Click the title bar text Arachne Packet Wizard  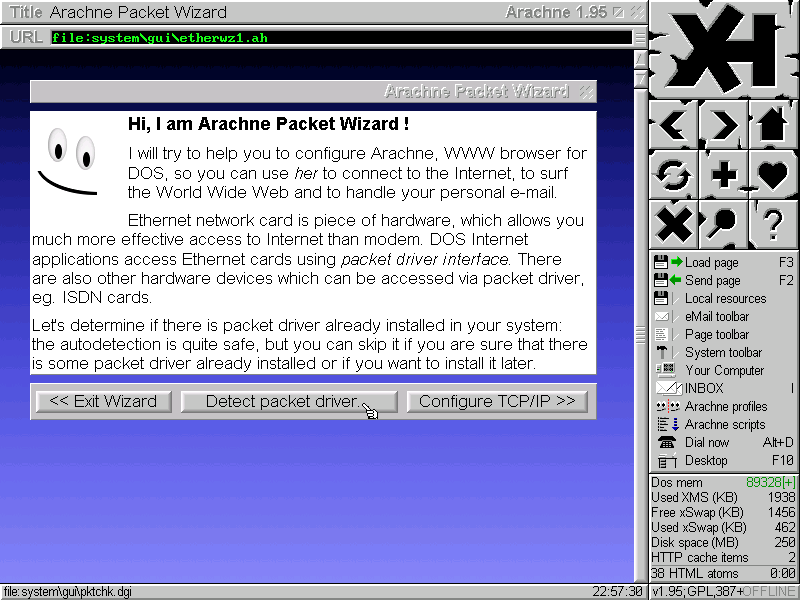pos(138,12)
